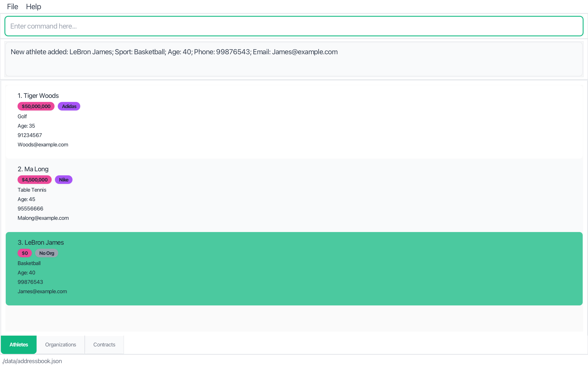
Task: Select the Athletes tab
Action: click(19, 344)
